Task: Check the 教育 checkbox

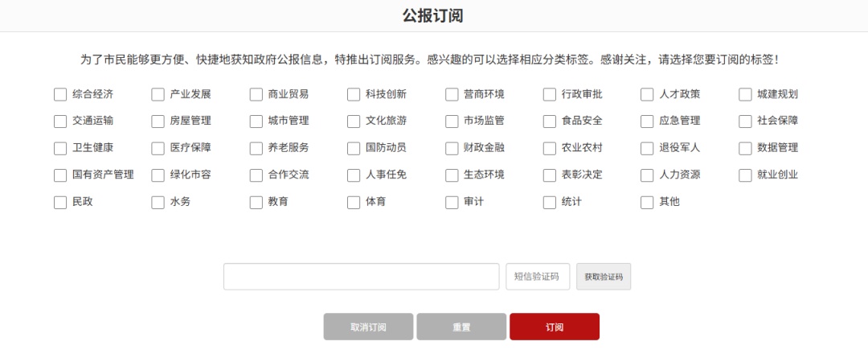Action: pyautogui.click(x=256, y=202)
